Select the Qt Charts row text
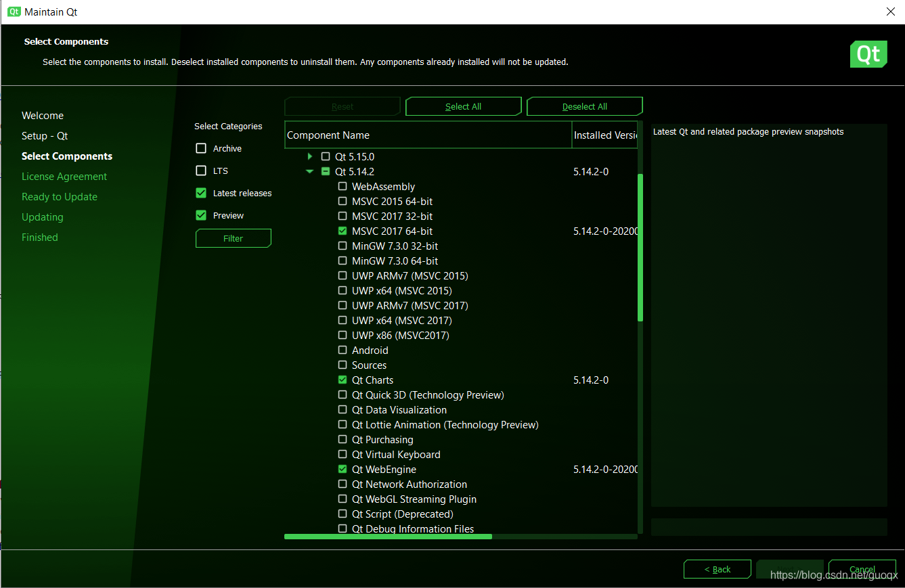The width and height of the screenshot is (905, 588). click(372, 380)
